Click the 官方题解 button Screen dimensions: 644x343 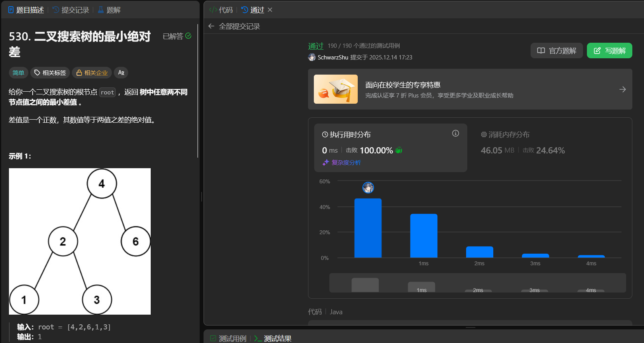556,50
